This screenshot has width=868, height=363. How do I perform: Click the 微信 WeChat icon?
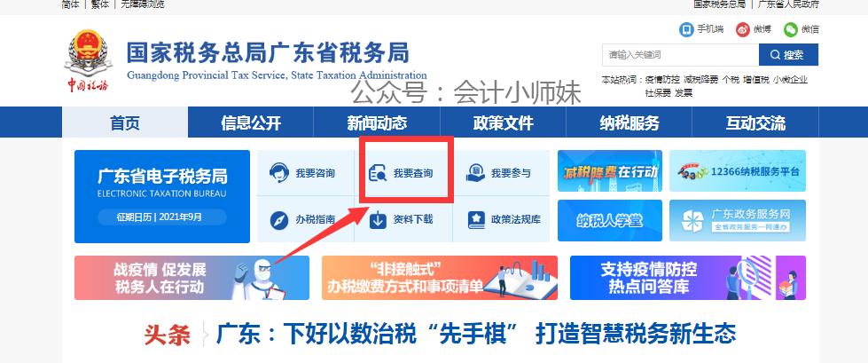pyautogui.click(x=791, y=29)
